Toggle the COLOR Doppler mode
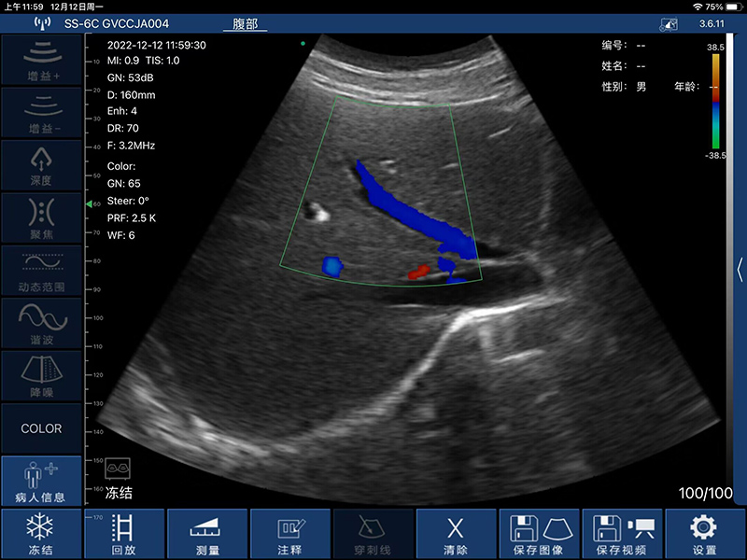The width and height of the screenshot is (747, 560). coord(41,428)
